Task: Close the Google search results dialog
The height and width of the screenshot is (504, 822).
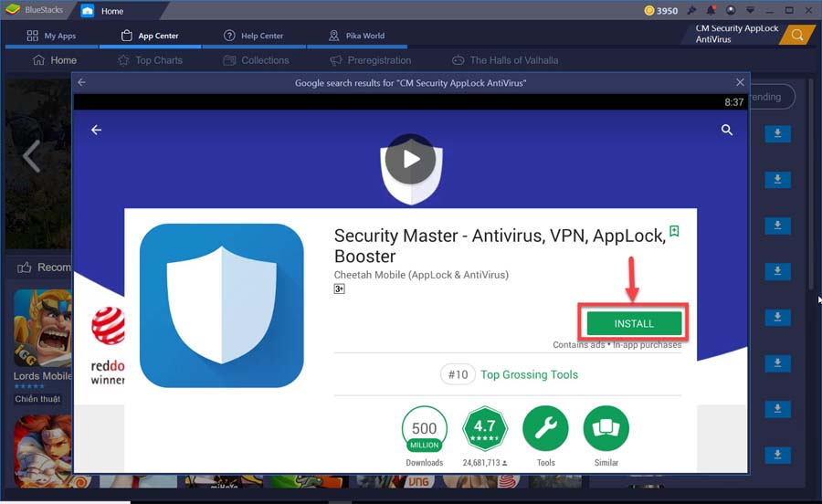Action: click(x=740, y=82)
